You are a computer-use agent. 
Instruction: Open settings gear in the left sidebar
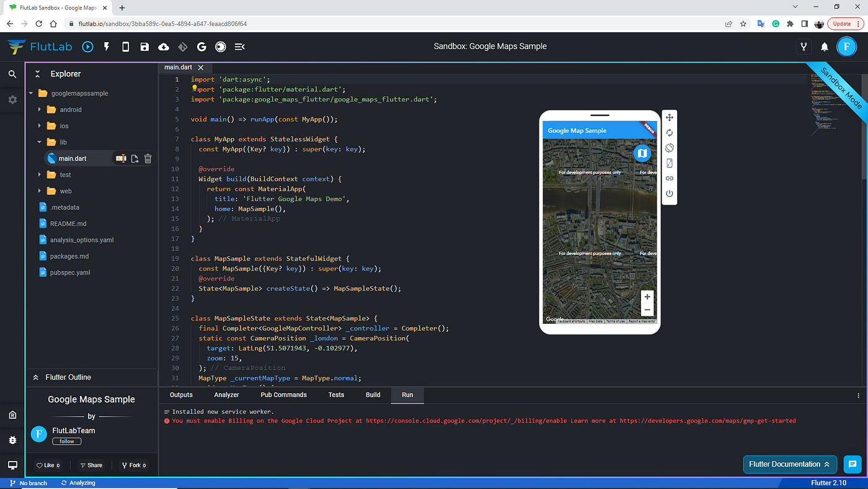12,99
